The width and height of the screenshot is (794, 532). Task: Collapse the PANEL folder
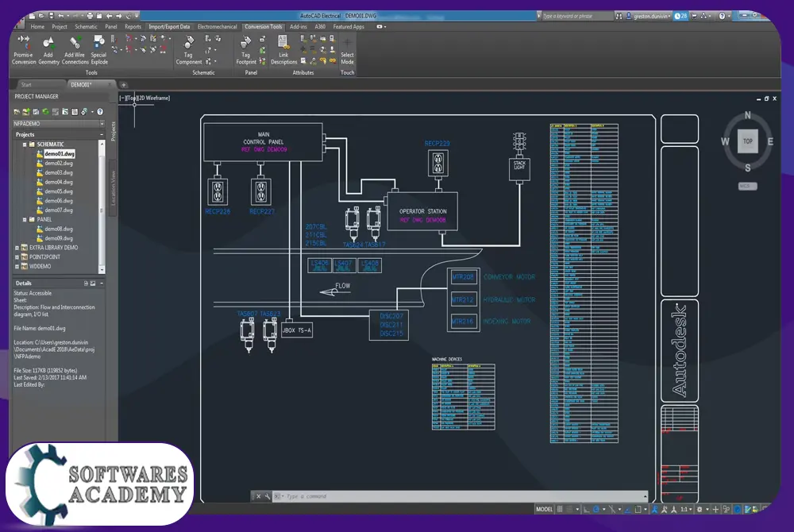(x=25, y=220)
